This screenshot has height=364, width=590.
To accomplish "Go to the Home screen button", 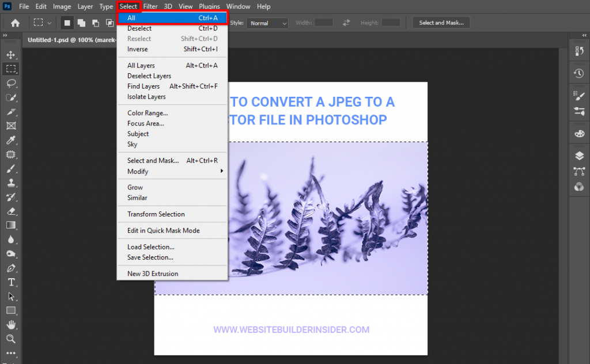I will (15, 23).
